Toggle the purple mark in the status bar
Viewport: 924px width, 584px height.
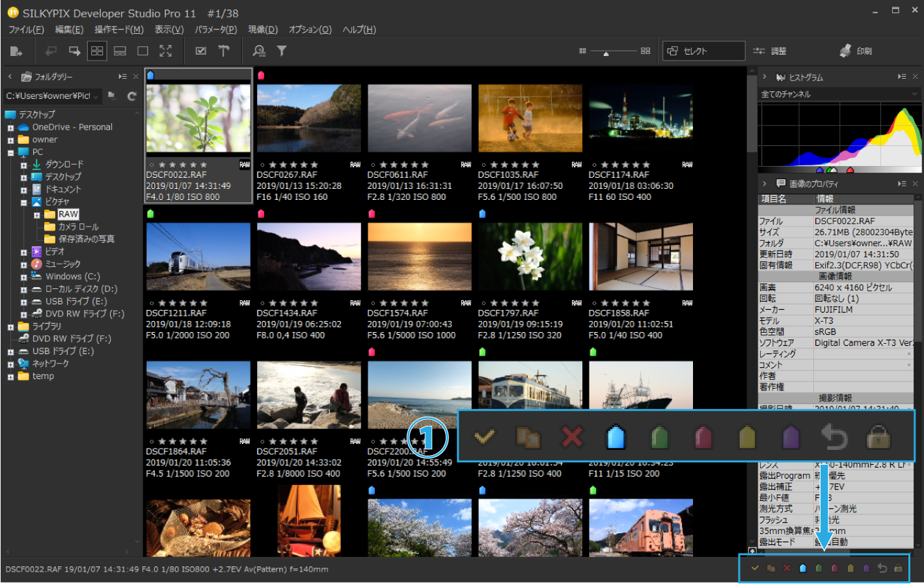[x=866, y=568]
